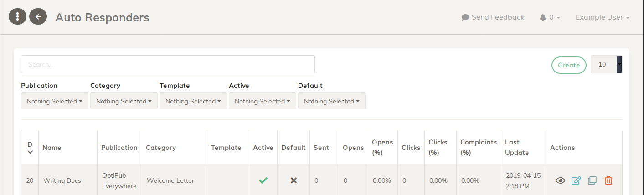Expand the Category filter dropdown
The height and width of the screenshot is (195, 644).
pos(124,101)
